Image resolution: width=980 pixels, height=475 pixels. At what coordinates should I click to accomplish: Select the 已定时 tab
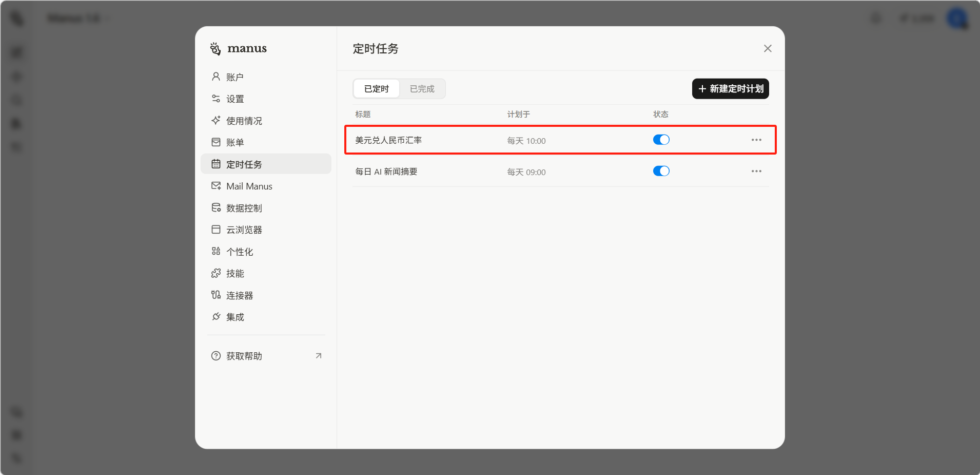[x=377, y=89]
